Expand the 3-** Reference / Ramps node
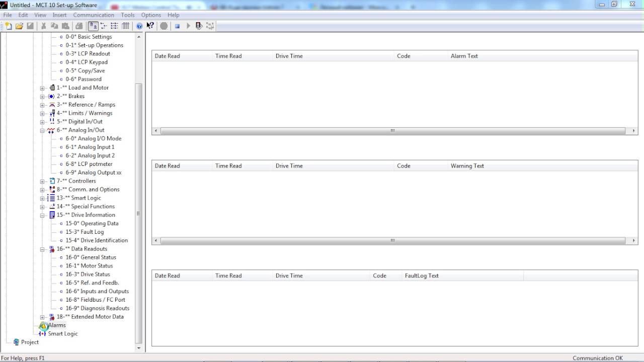Viewport: 644px width, 362px height. tap(43, 105)
